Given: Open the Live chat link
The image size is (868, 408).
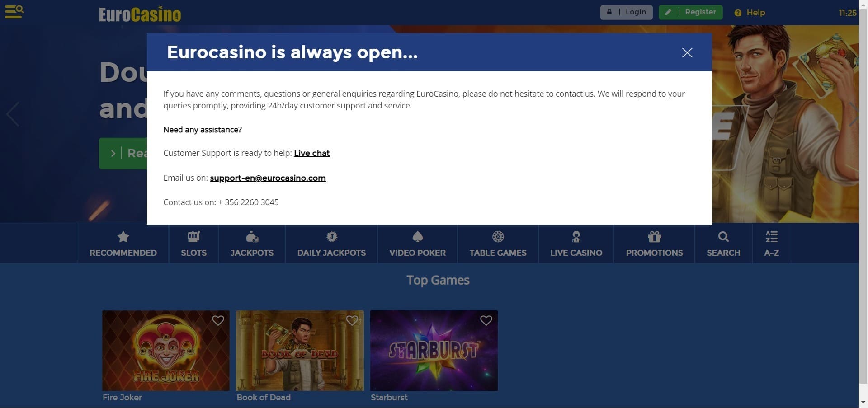Looking at the screenshot, I should [x=312, y=153].
